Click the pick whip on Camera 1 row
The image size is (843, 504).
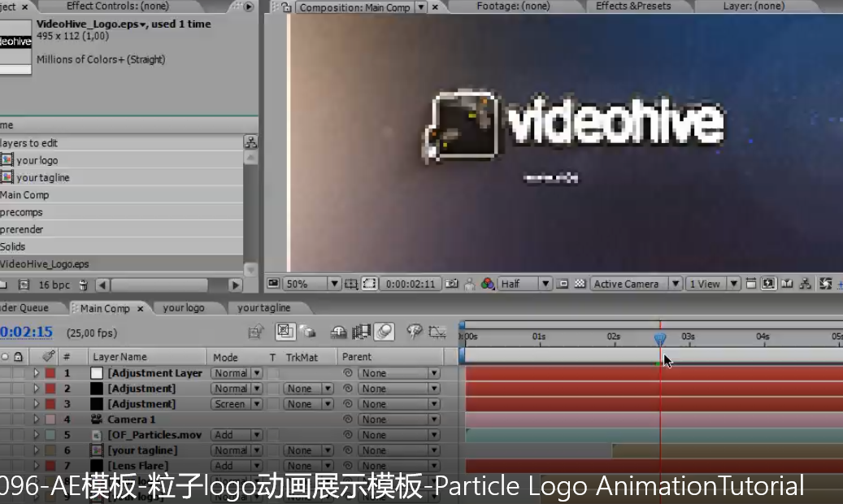(348, 419)
